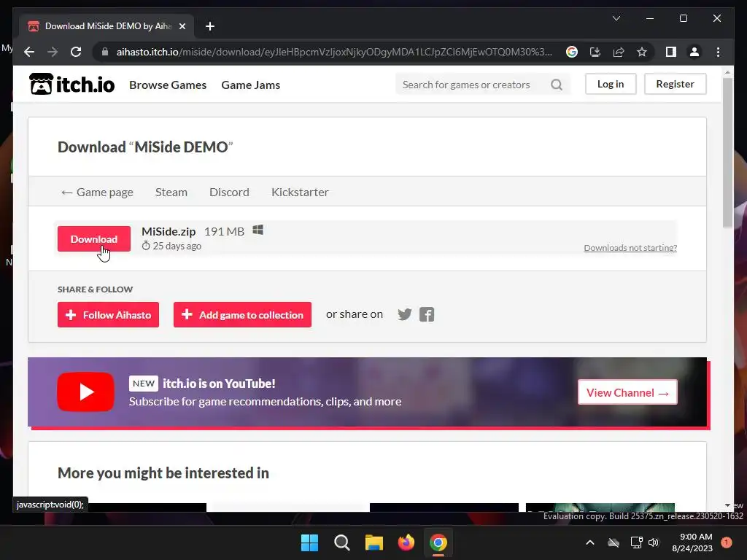
Task: Click itch.io is on YouTube! headline
Action: 219,384
